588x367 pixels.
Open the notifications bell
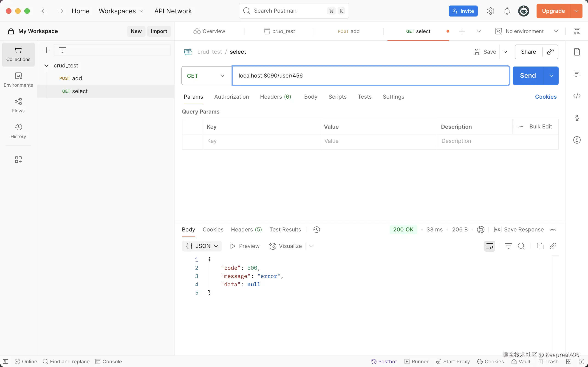(x=507, y=11)
